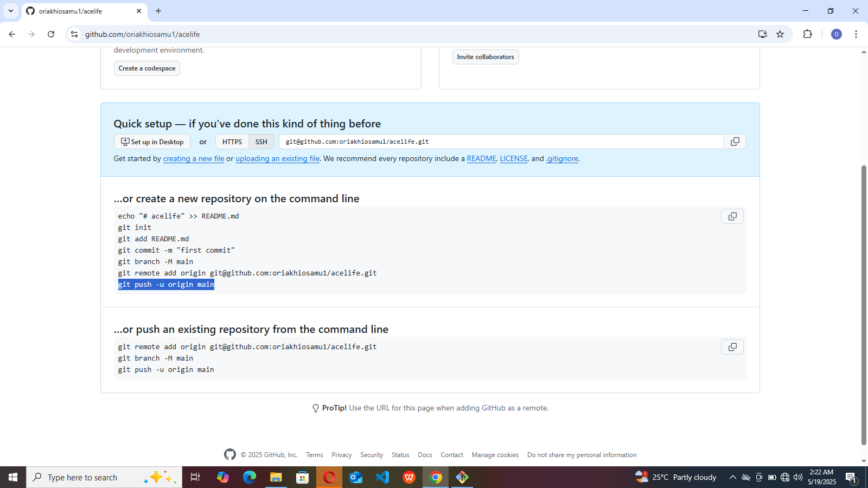
Task: Open the Chrome profile avatar
Action: 837,34
